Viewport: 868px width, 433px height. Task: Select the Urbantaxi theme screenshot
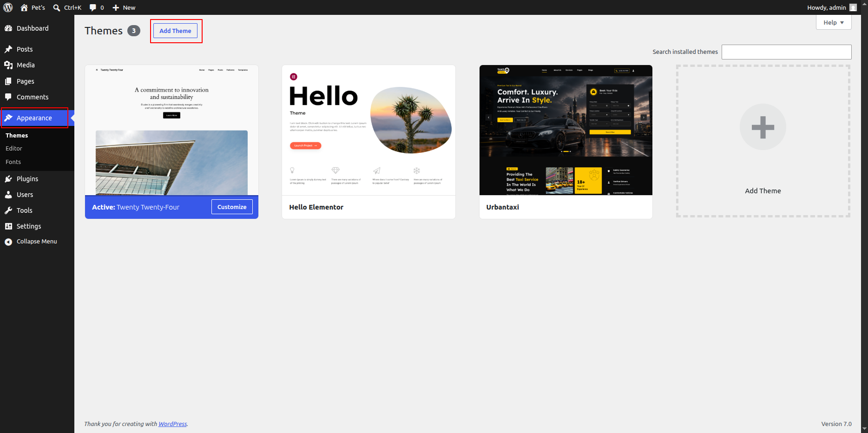566,130
